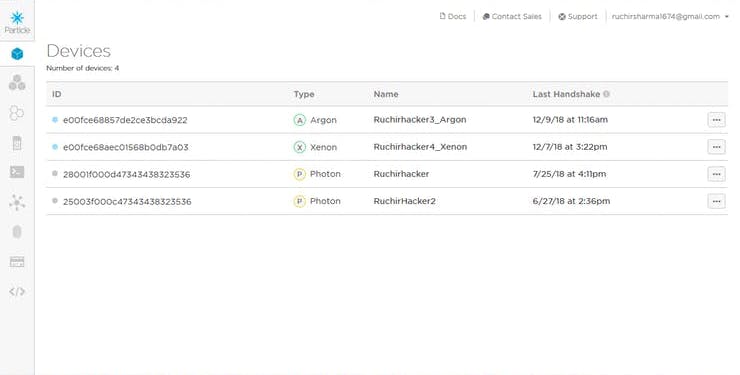Click the Ruchirhacker3_Argon device name
740x375 pixels.
click(420, 120)
